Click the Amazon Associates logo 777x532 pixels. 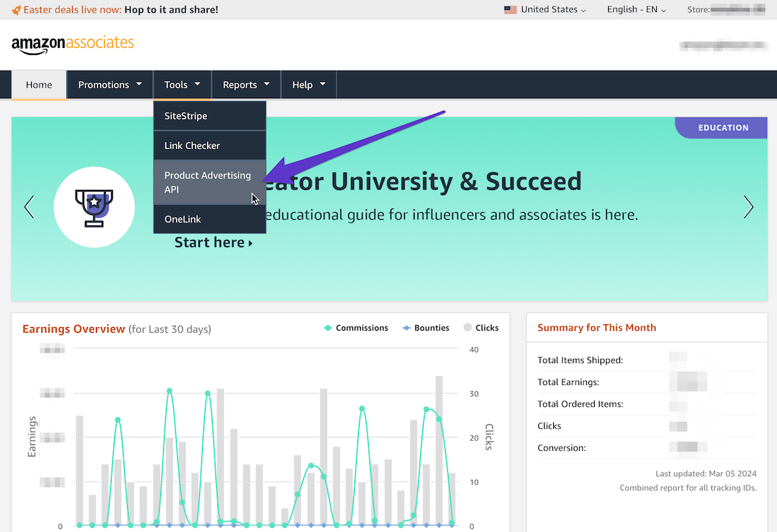pos(73,44)
